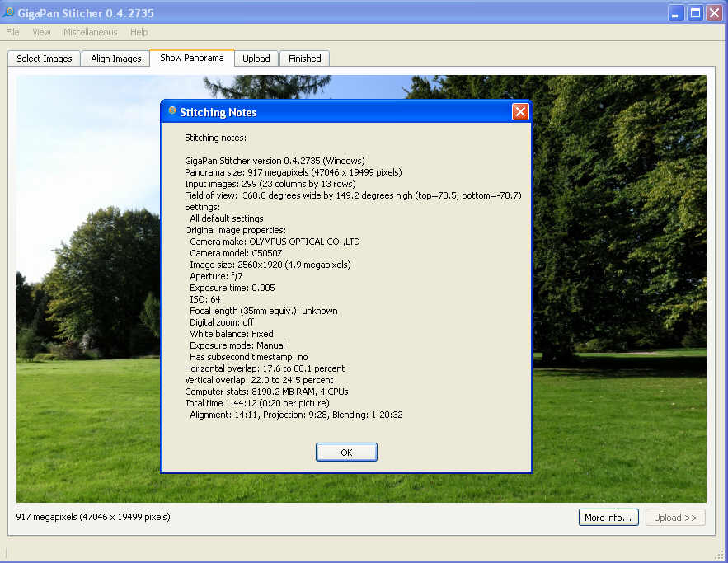Maximize the GigaPan Stitcher window
The height and width of the screenshot is (563, 728).
[695, 13]
